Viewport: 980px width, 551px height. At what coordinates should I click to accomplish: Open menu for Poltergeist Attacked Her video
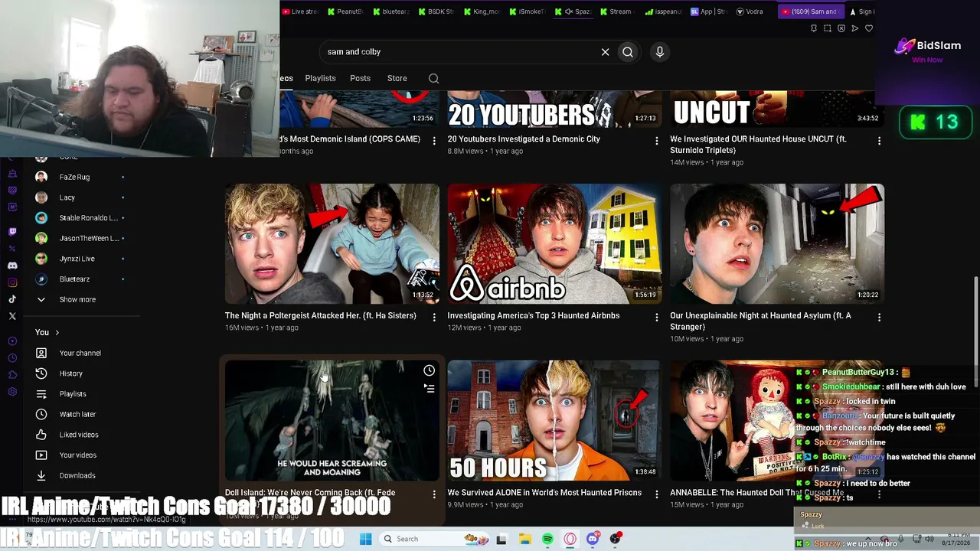pyautogui.click(x=434, y=317)
